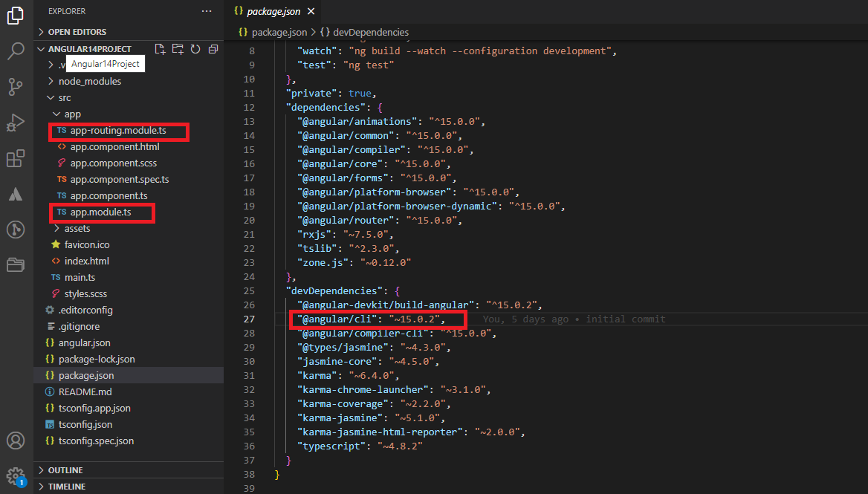The width and height of the screenshot is (868, 494).
Task: Collapse the src folder
Action: coord(65,97)
